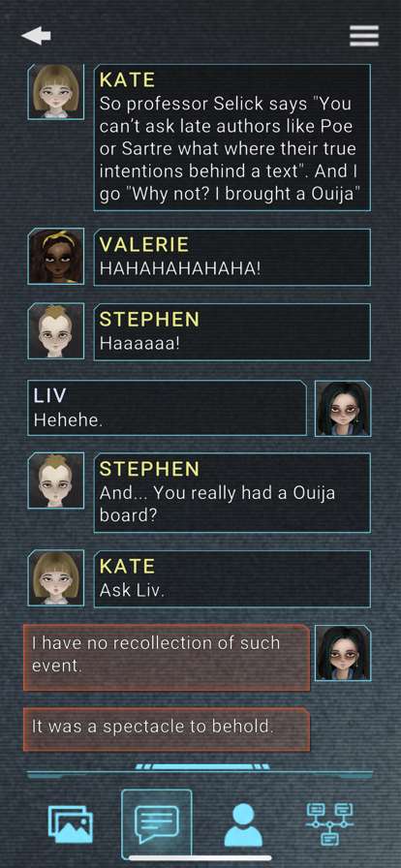This screenshot has width=401, height=868.
Task: Tap Kate's avatar on the Ouija message
Action: (x=56, y=91)
